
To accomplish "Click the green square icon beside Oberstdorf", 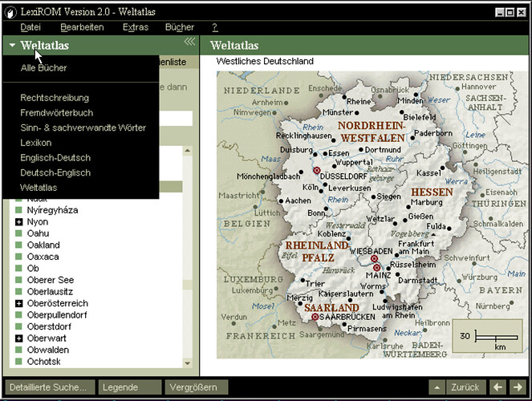I will click(x=18, y=326).
